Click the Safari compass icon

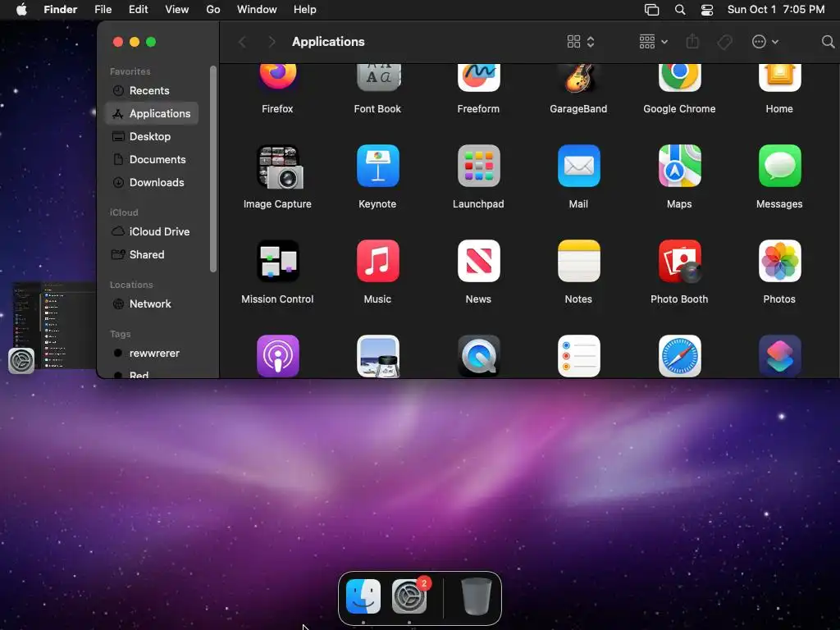tap(679, 356)
